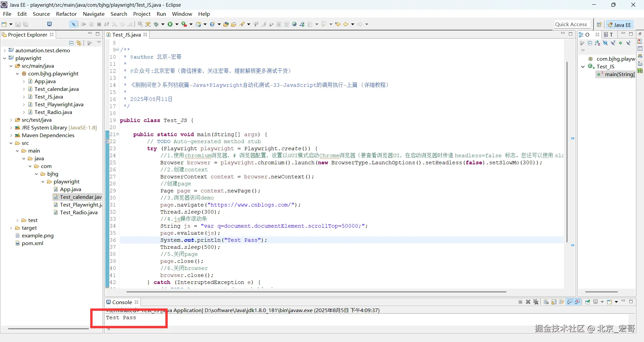Click the Restore button in right trim
Screen dimensions: 644x342
tap(640, 34)
